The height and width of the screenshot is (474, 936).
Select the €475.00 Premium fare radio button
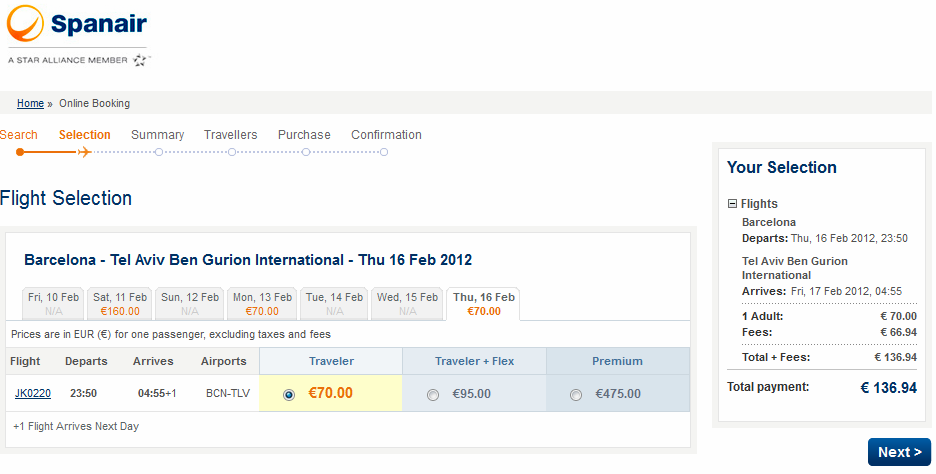576,395
